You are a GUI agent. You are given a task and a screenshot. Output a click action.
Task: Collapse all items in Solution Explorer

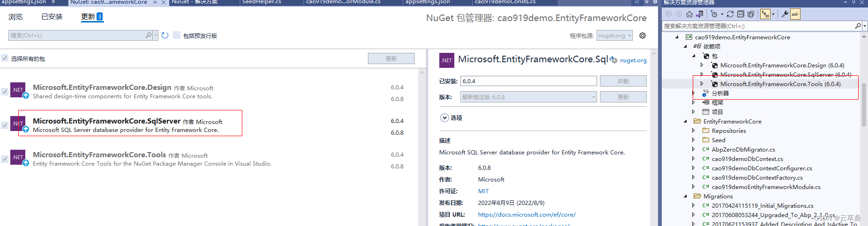(x=741, y=14)
